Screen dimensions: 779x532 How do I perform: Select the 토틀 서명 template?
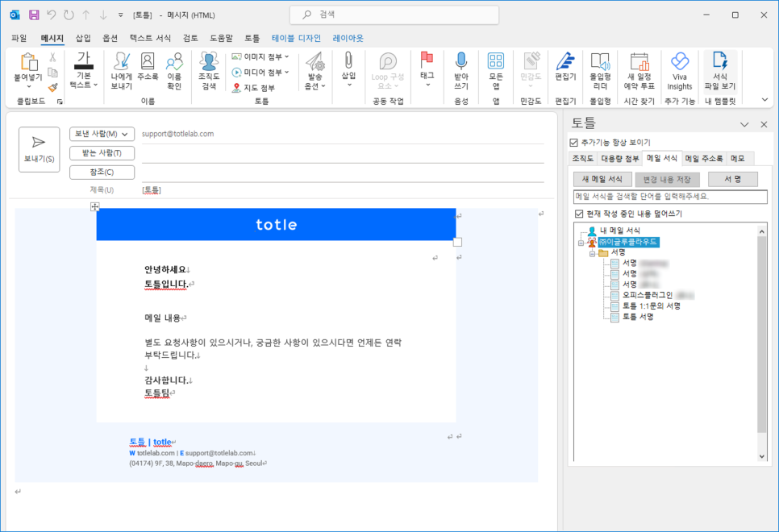pyautogui.click(x=638, y=317)
